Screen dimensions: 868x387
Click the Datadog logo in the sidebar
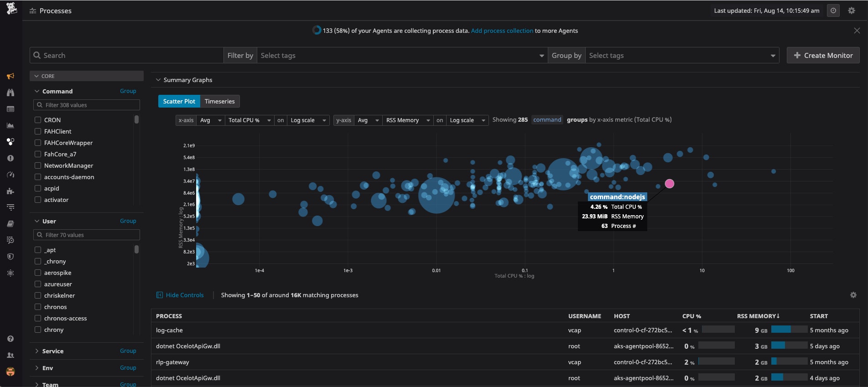pos(11,8)
